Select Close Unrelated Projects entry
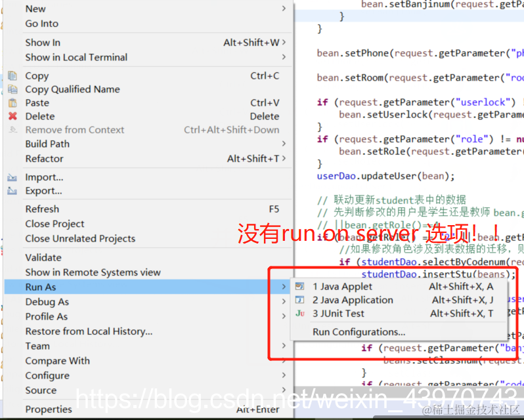The height and width of the screenshot is (420, 524). (148, 238)
